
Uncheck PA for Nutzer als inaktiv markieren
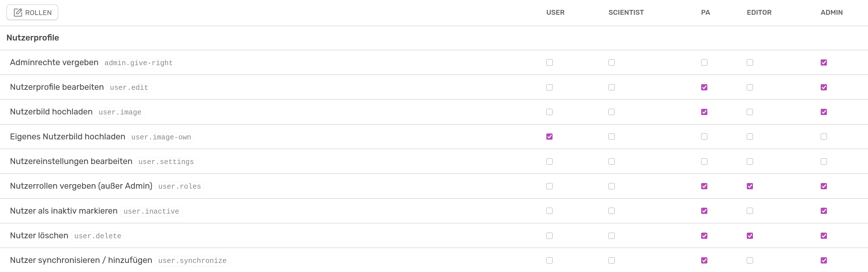coord(704,211)
